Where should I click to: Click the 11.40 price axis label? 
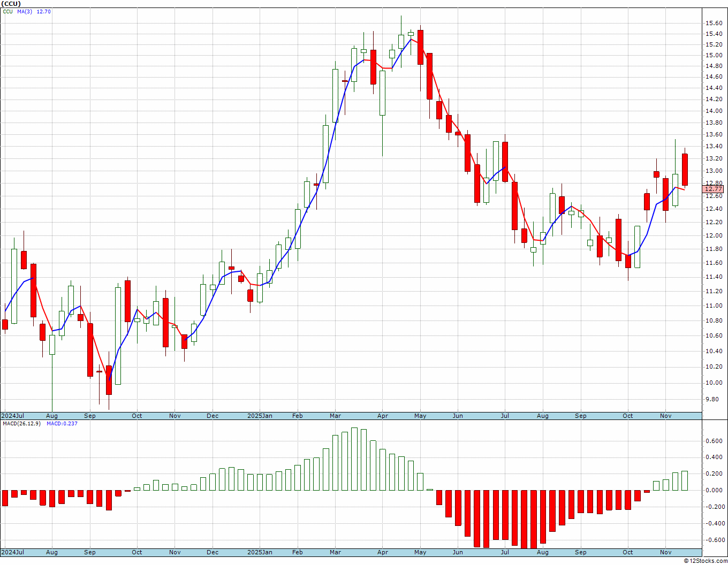pos(714,277)
